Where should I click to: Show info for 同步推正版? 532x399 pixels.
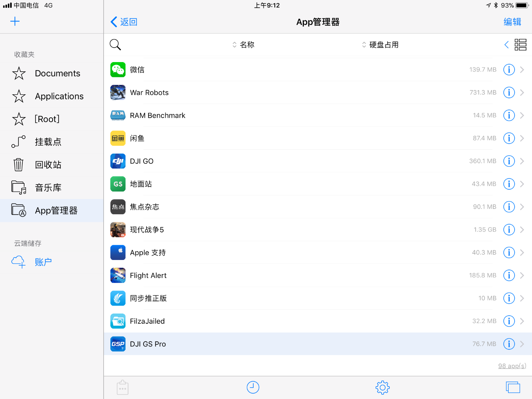[x=509, y=298]
